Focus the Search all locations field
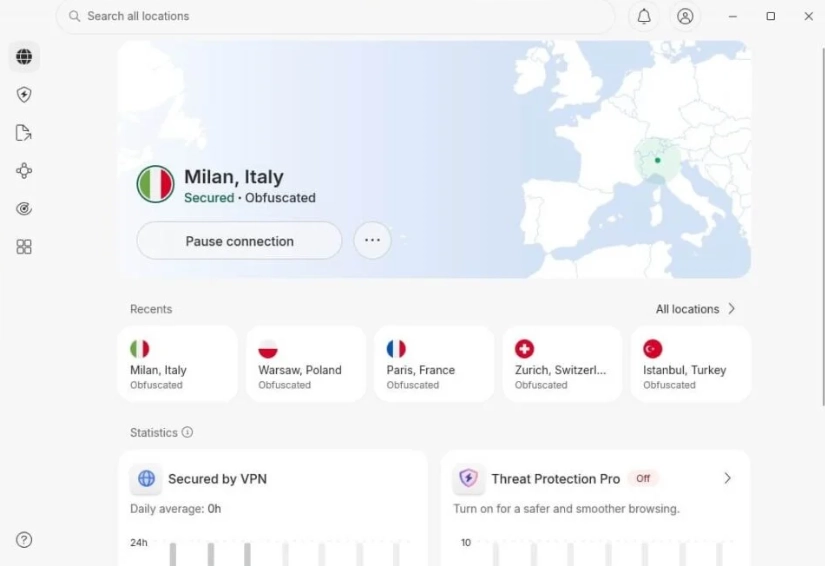 click(335, 16)
